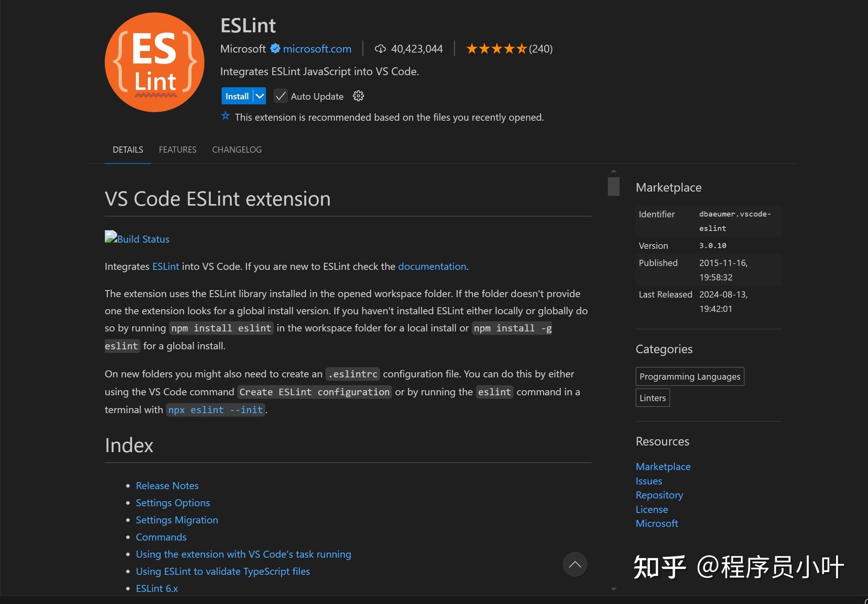
Task: Click the VS Code ESLint extension heading
Action: (x=218, y=199)
